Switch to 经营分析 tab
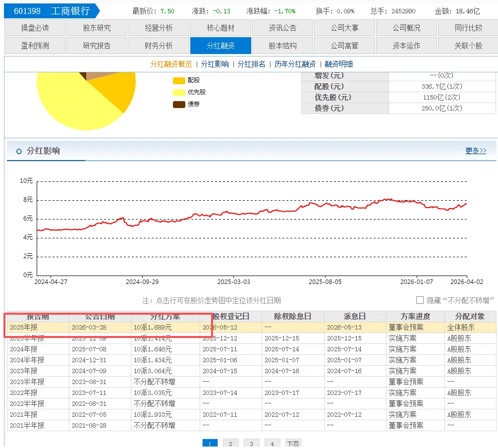 tap(159, 28)
